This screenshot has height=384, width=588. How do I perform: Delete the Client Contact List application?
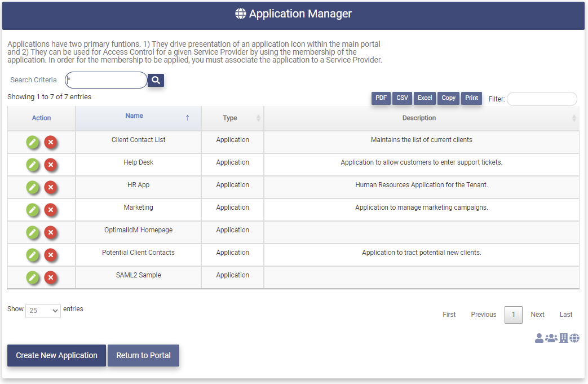(x=51, y=142)
